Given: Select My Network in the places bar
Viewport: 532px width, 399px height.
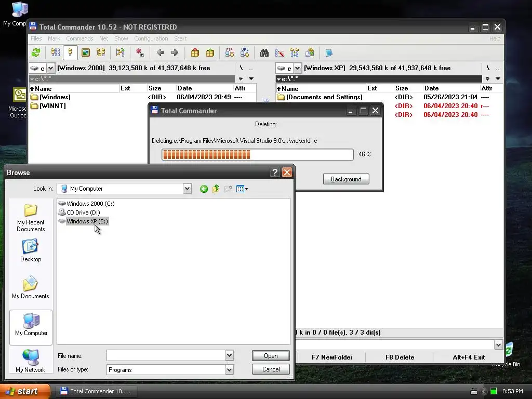Looking at the screenshot, I should [x=31, y=361].
